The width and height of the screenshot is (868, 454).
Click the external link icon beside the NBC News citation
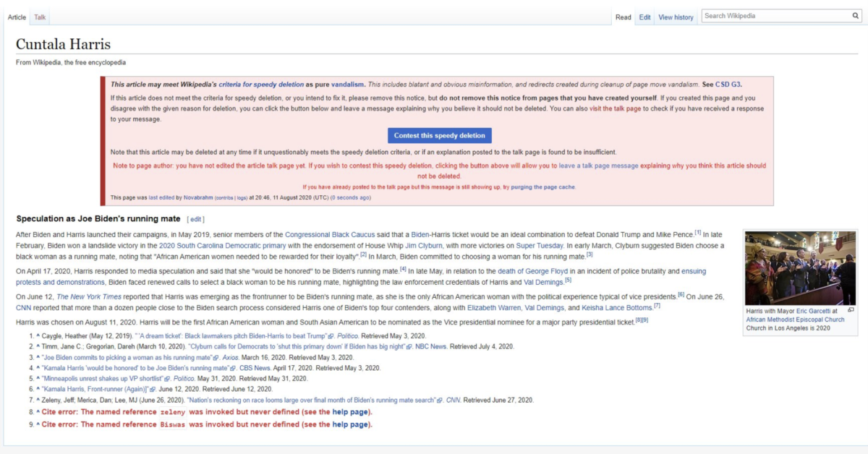point(408,346)
